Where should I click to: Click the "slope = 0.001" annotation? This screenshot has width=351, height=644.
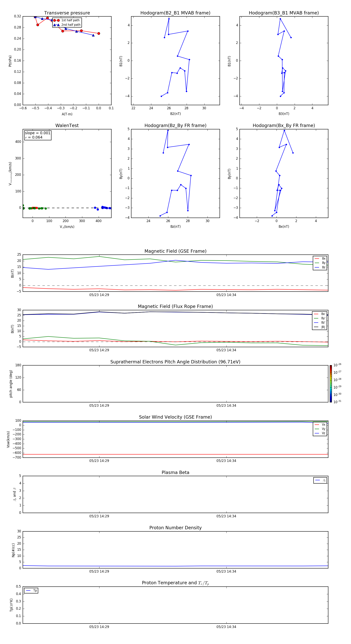click(37, 133)
